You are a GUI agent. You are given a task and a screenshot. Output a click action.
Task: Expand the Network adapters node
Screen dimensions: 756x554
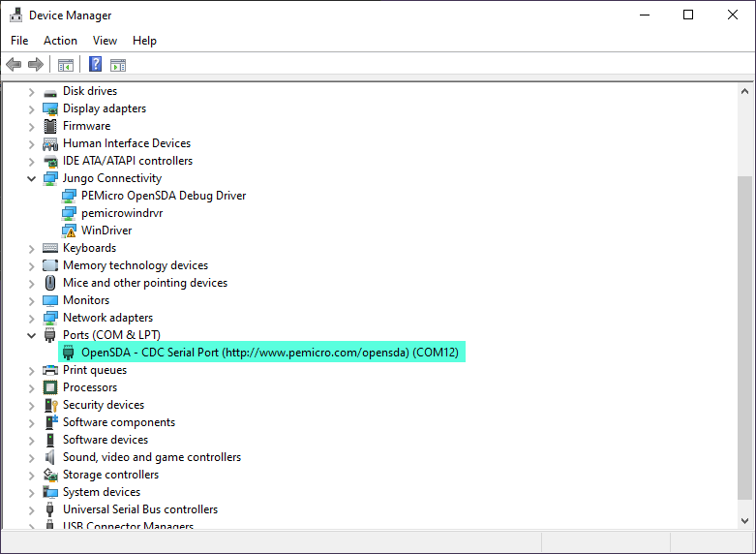(x=31, y=318)
